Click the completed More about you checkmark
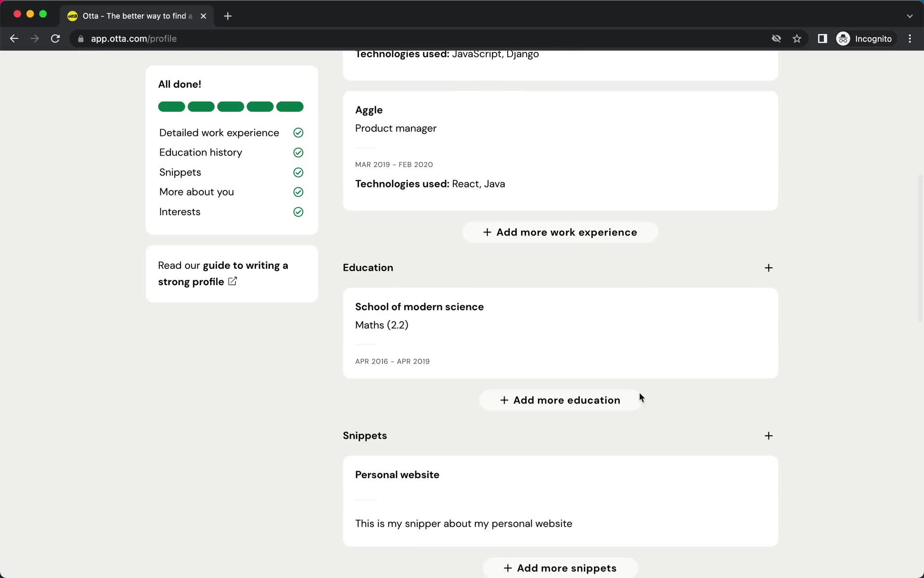The height and width of the screenshot is (578, 924). point(298,192)
